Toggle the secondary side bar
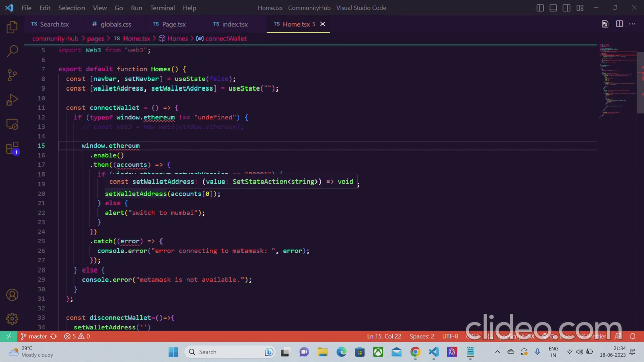Image resolution: width=644 pixels, height=362 pixels. point(567,8)
